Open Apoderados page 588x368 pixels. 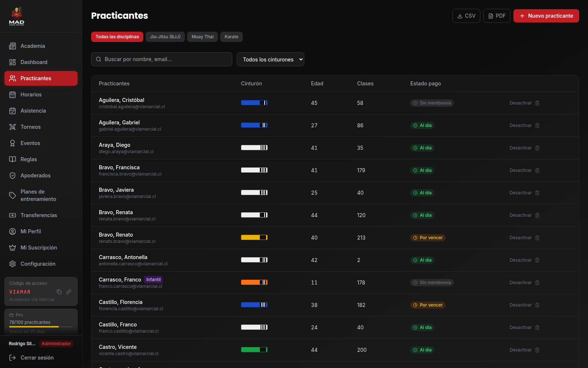pos(41,176)
